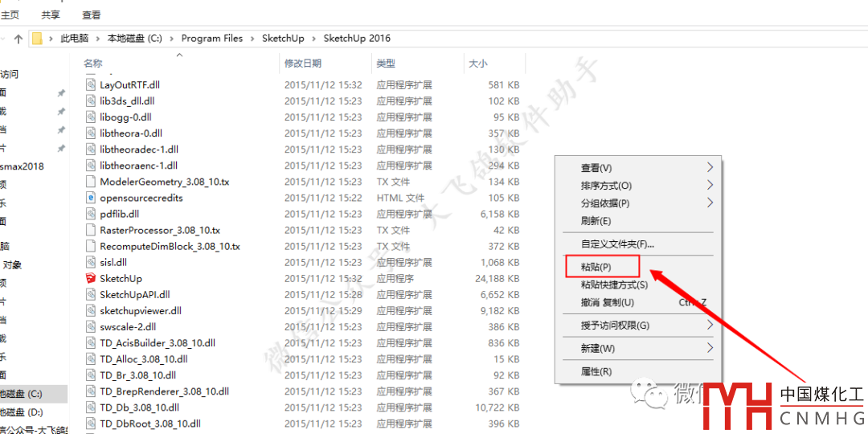This screenshot has width=868, height=434.
Task: Click 刷新(E) in the context menu
Action: pos(596,221)
